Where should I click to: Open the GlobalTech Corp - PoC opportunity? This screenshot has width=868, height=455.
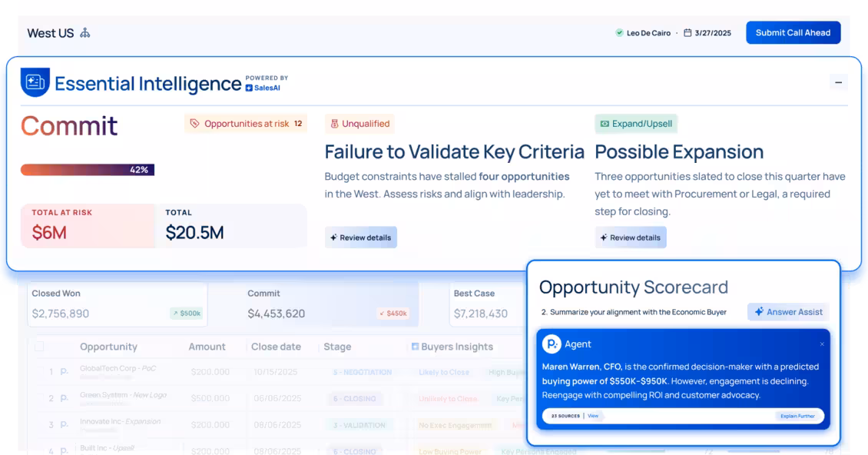[x=118, y=369]
